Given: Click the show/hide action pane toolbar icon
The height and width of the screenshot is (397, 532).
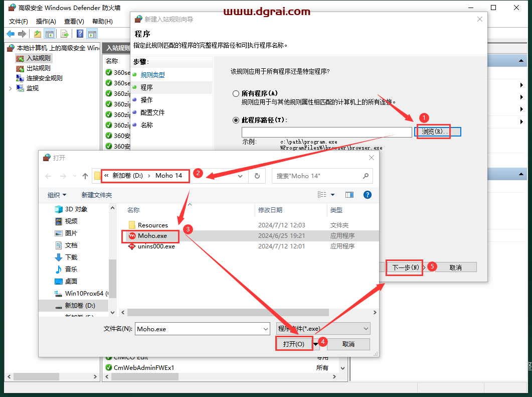Looking at the screenshot, I should click(x=92, y=34).
